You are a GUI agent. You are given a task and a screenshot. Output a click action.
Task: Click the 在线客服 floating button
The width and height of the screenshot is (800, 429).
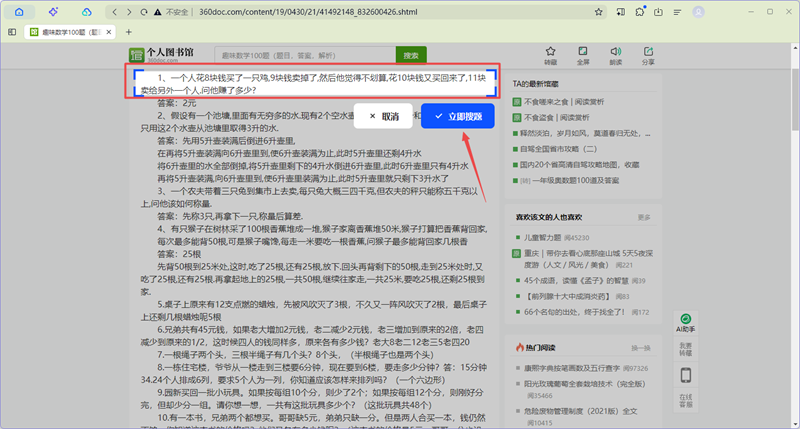686,400
